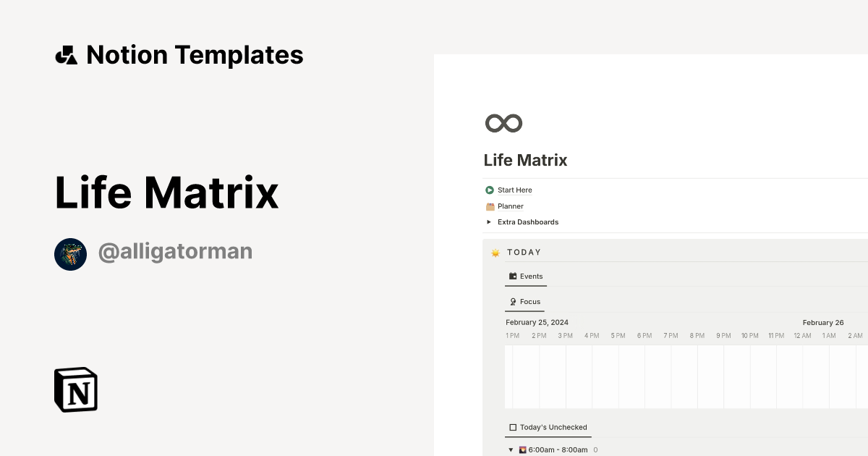Click the sunrise emoji on the 6:00am block
Viewport: 868px width, 456px height.
coord(522,449)
